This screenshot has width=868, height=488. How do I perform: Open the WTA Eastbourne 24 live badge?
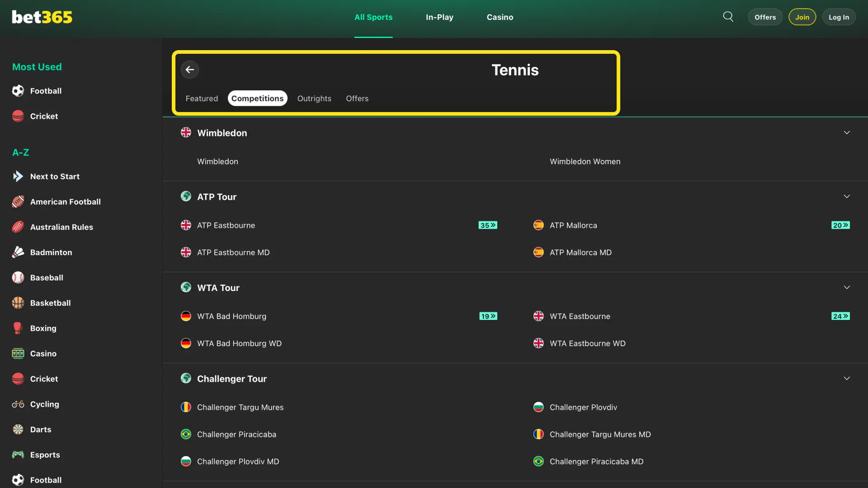(x=840, y=316)
